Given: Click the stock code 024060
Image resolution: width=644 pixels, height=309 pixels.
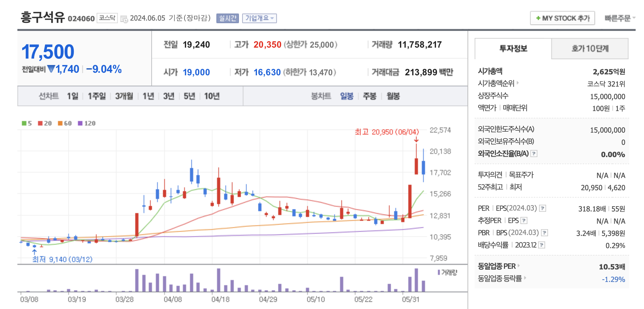Looking at the screenshot, I should click(x=81, y=18).
